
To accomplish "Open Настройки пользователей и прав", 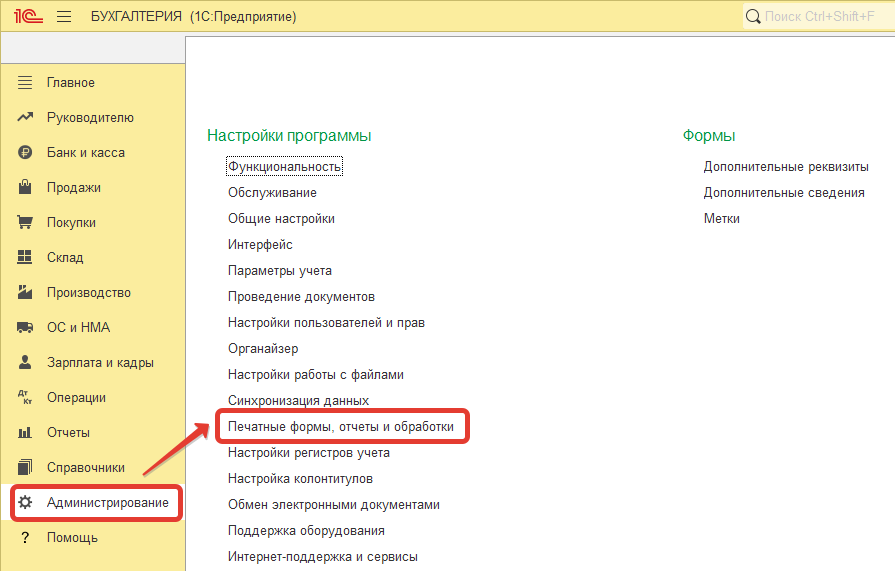I will tap(326, 322).
